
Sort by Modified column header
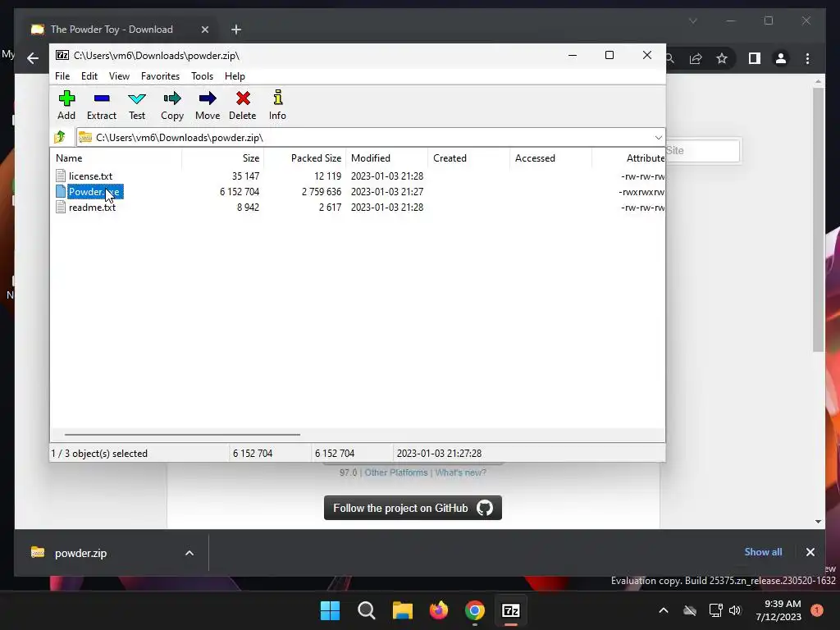(x=387, y=158)
